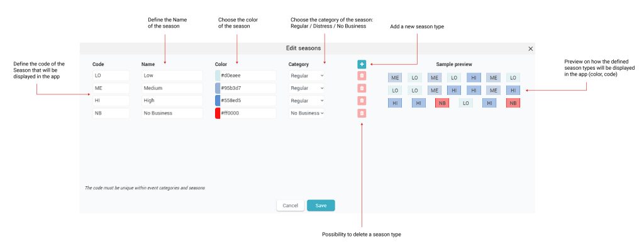Screen dimensions: 644x251
Task: Expand the No Business category dropdown
Action: pyautogui.click(x=307, y=113)
